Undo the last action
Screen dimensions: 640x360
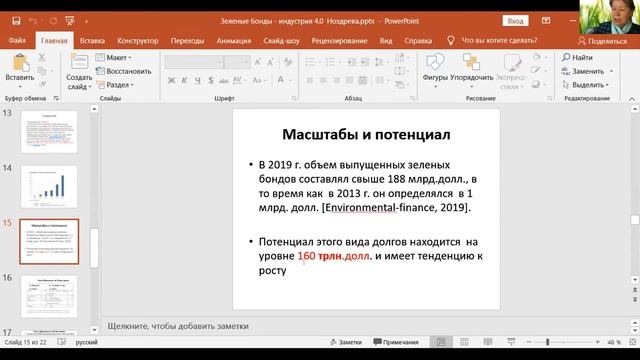coord(33,21)
